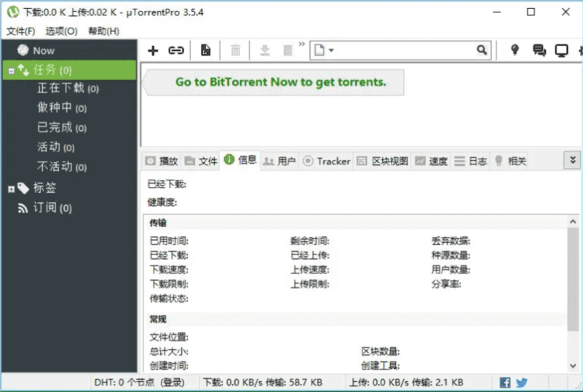Click the info pane scrollbar thumb
This screenshot has height=392, width=583.
(x=573, y=279)
